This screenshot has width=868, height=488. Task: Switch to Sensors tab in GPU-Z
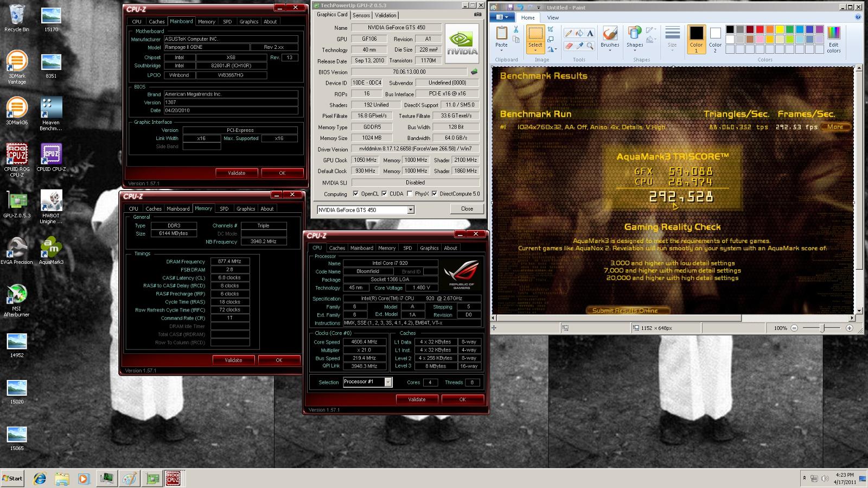tap(361, 15)
